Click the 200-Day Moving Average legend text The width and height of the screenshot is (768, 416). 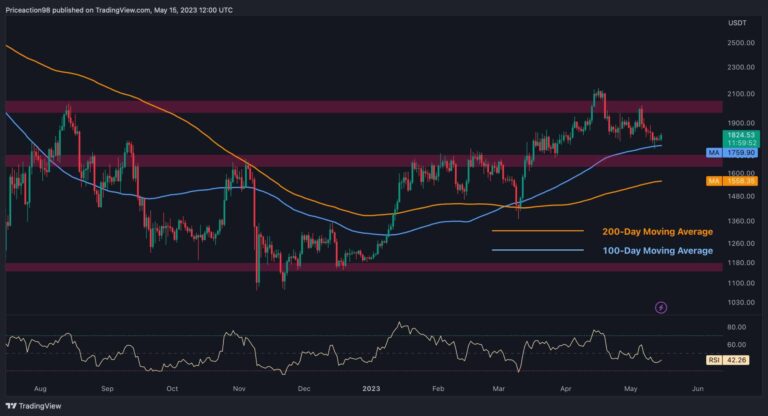click(x=657, y=231)
